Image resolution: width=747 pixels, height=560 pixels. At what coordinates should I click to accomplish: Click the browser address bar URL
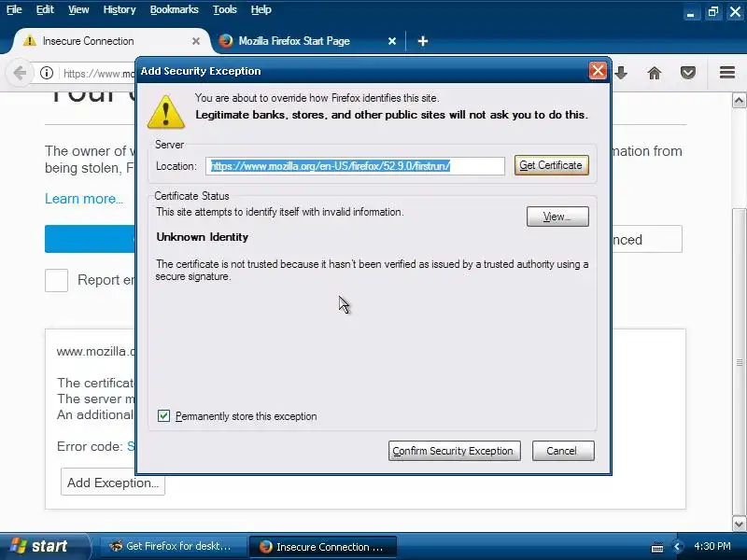click(x=99, y=74)
